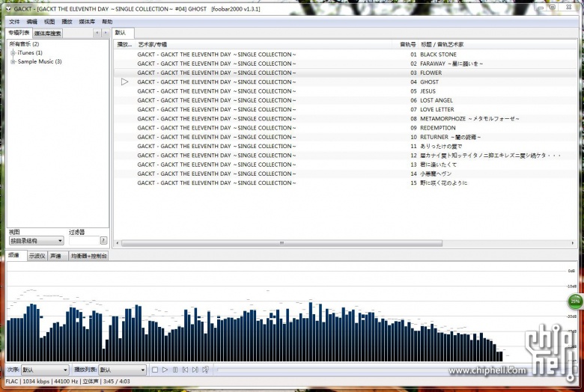Switch to the 均衡器+控制台 tab
The width and height of the screenshot is (584, 392).
point(88,256)
